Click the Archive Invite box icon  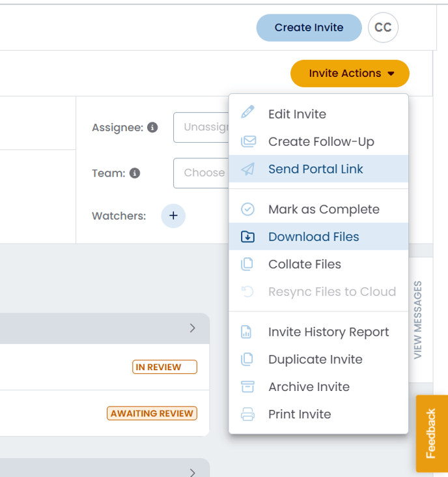(248, 386)
